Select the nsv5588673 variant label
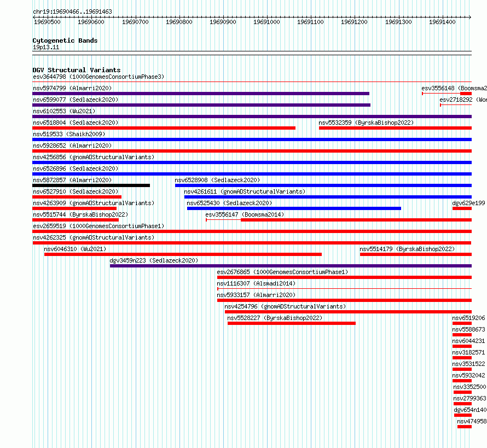This screenshot has height=448, width=487. pyautogui.click(x=468, y=329)
